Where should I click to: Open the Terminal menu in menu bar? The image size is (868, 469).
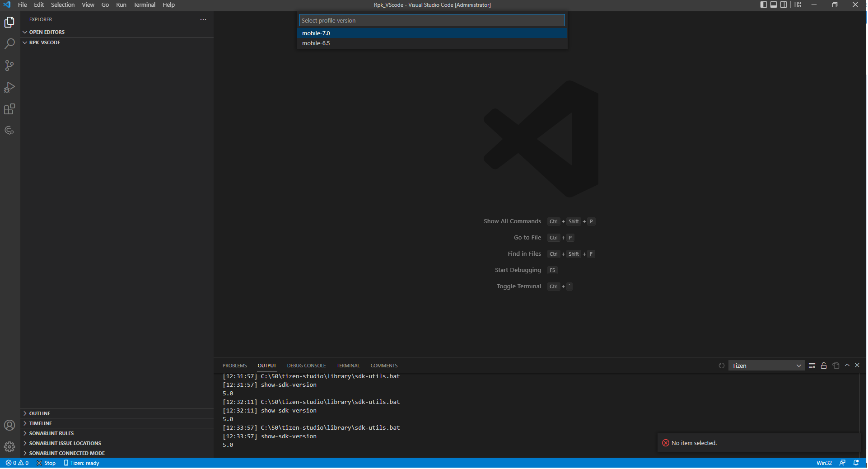[144, 5]
